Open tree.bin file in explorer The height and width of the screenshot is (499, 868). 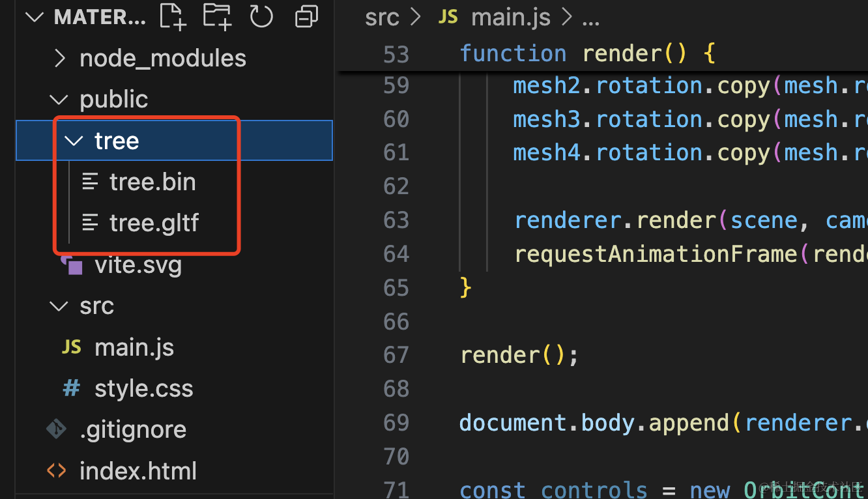click(152, 182)
